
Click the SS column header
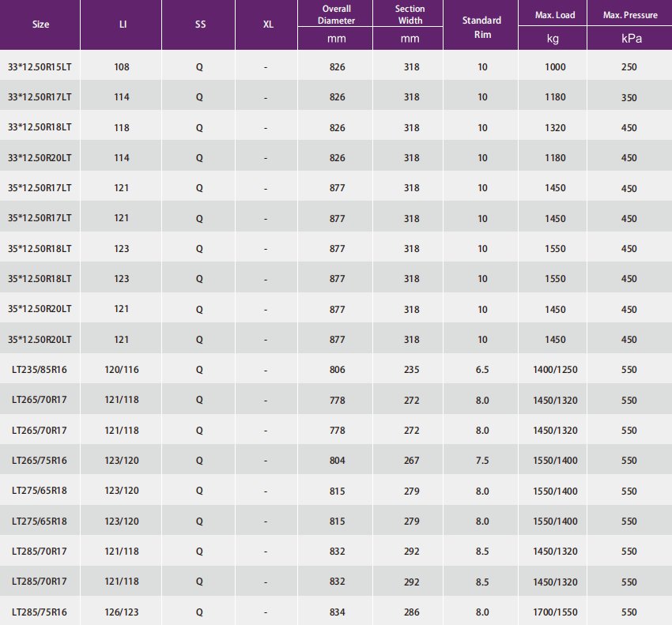click(200, 24)
